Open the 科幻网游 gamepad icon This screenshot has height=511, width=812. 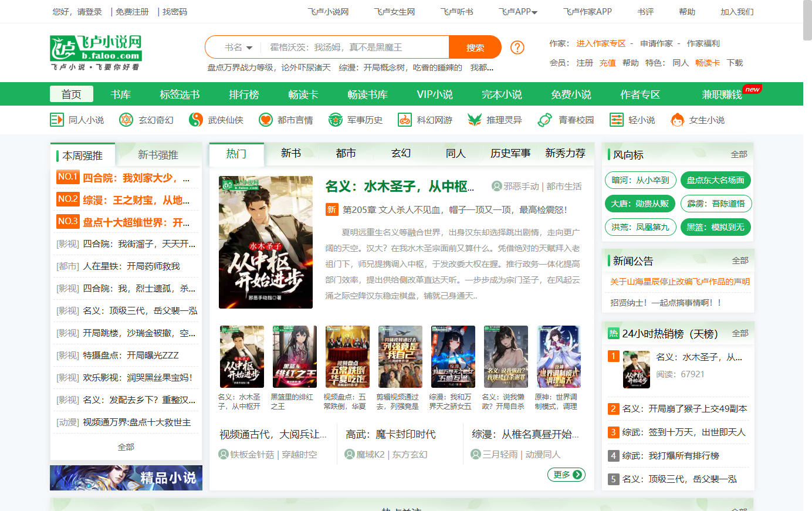click(x=405, y=120)
